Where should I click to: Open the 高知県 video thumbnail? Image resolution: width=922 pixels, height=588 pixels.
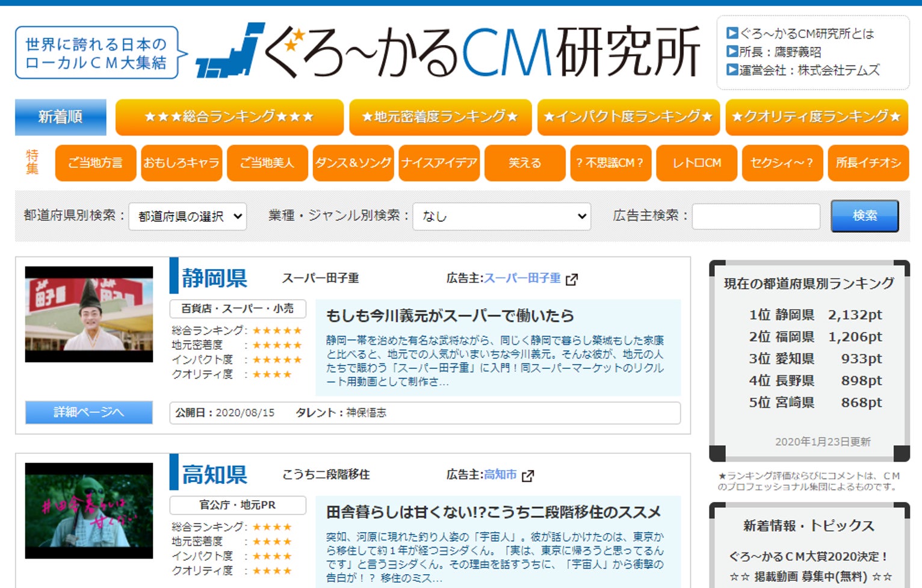[89, 510]
